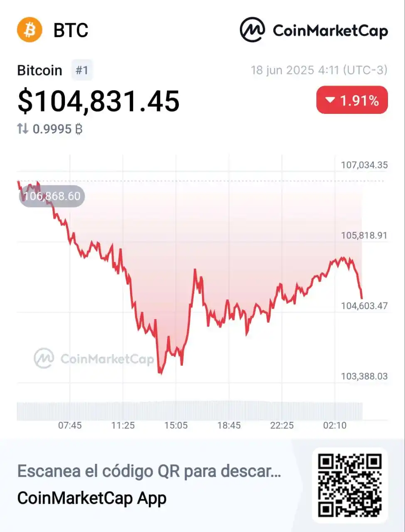The height and width of the screenshot is (532, 405).
Task: Select the #1 rank badge
Action: click(82, 70)
